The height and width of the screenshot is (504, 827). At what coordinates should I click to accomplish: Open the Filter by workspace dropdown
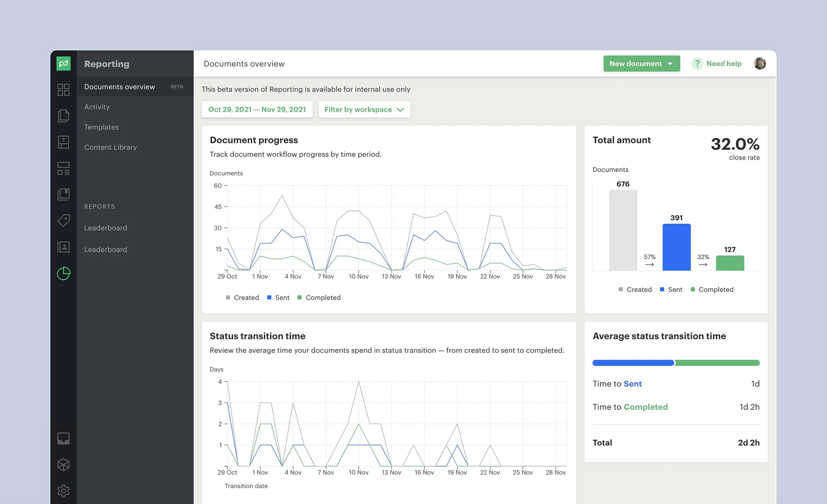click(364, 109)
